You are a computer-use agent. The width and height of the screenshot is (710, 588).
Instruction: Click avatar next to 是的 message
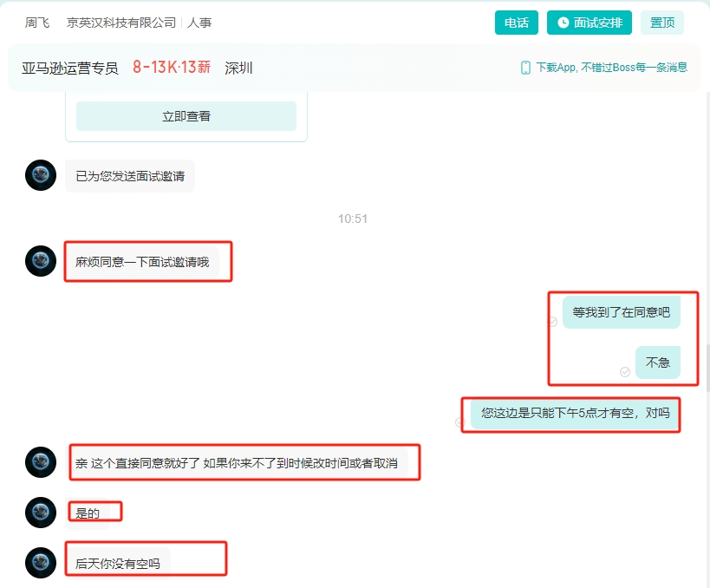coord(41,513)
